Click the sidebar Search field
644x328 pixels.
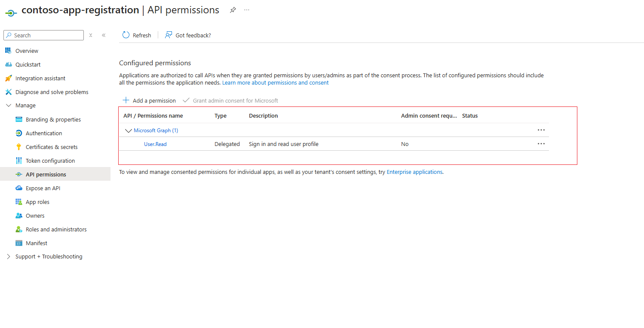point(47,35)
